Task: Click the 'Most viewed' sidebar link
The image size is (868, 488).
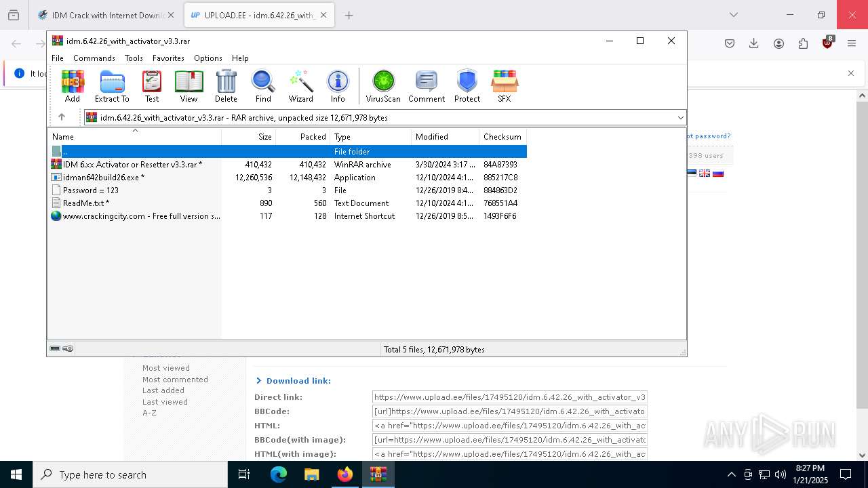Action: click(x=166, y=368)
